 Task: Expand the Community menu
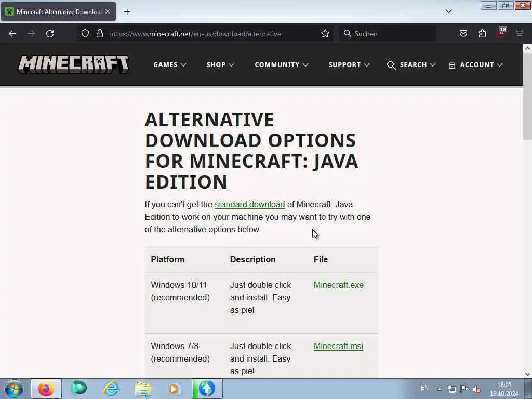281,65
